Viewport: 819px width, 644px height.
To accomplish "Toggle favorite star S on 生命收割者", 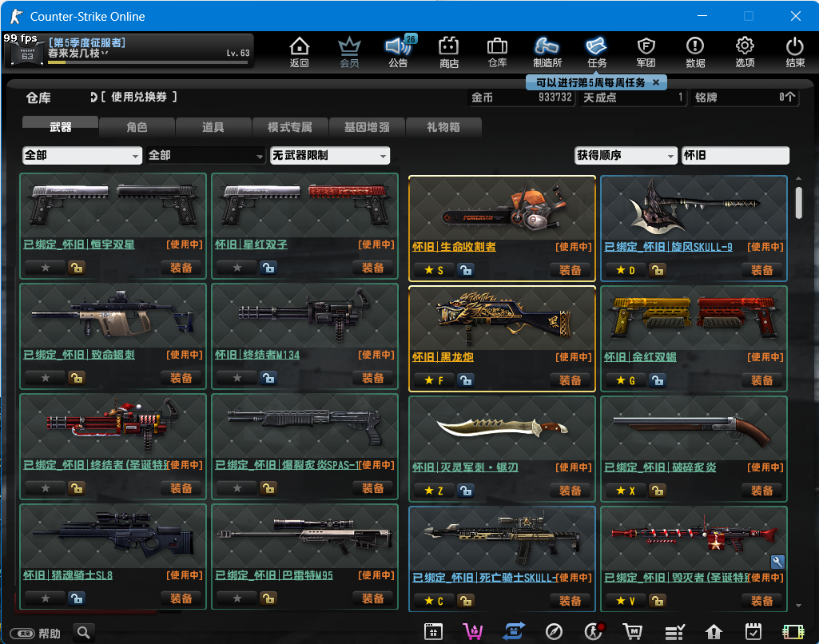I will point(434,270).
